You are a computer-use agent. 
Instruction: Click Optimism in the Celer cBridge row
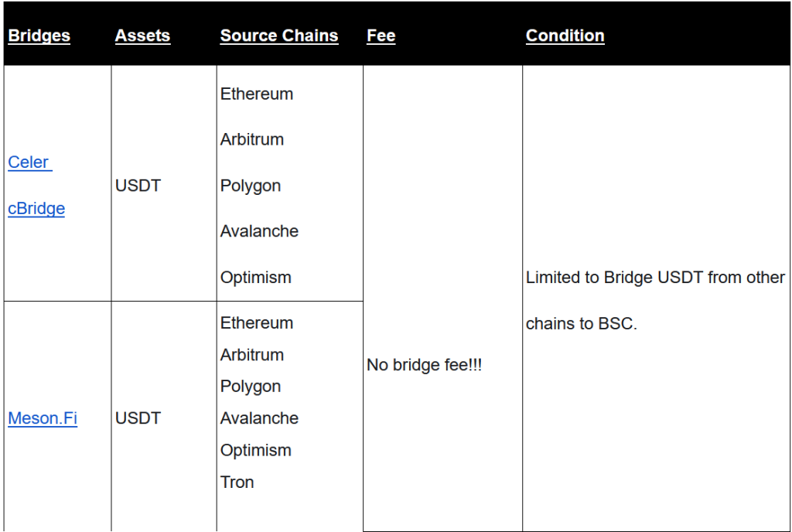click(x=255, y=278)
